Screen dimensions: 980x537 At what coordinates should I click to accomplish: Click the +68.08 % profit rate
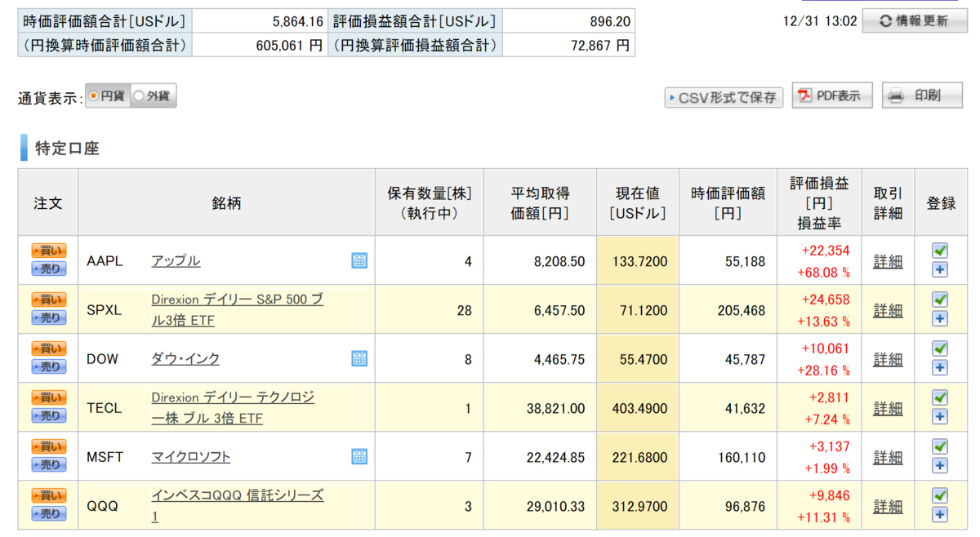(x=825, y=272)
